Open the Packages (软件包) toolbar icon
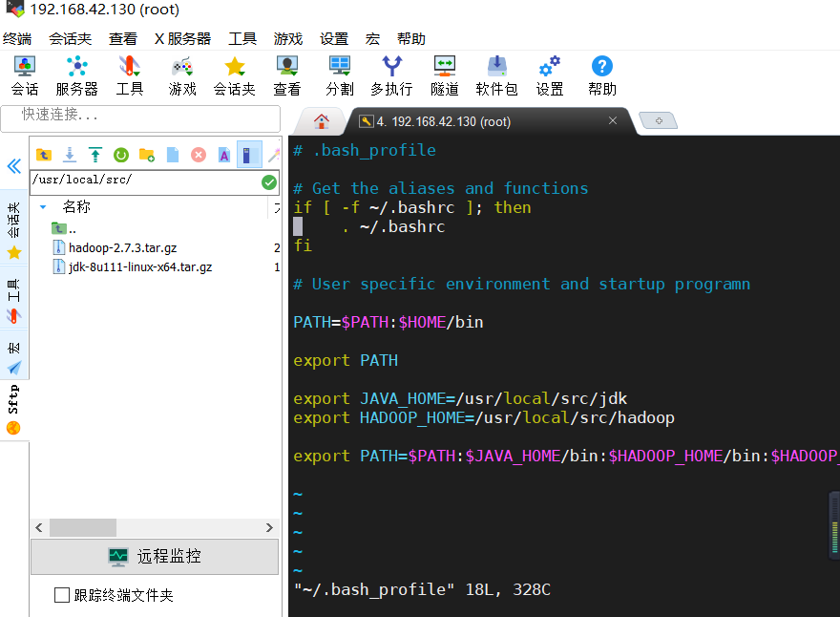This screenshot has width=840, height=617. tap(496, 76)
